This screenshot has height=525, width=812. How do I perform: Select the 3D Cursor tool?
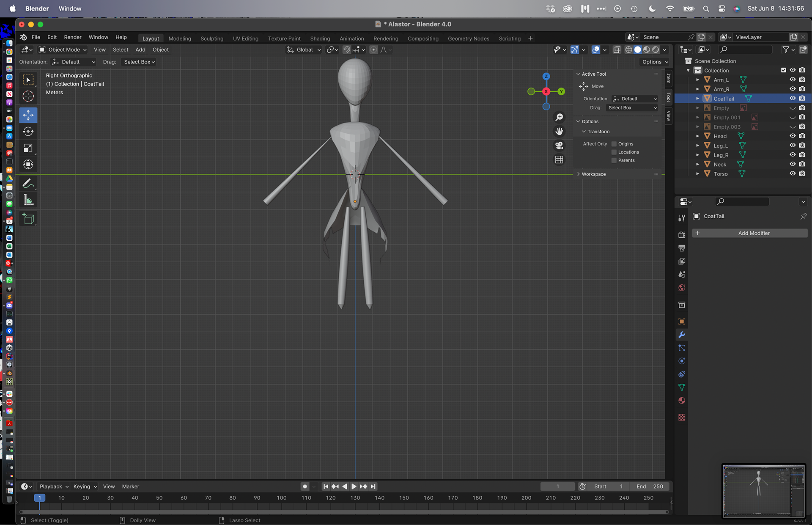click(28, 96)
